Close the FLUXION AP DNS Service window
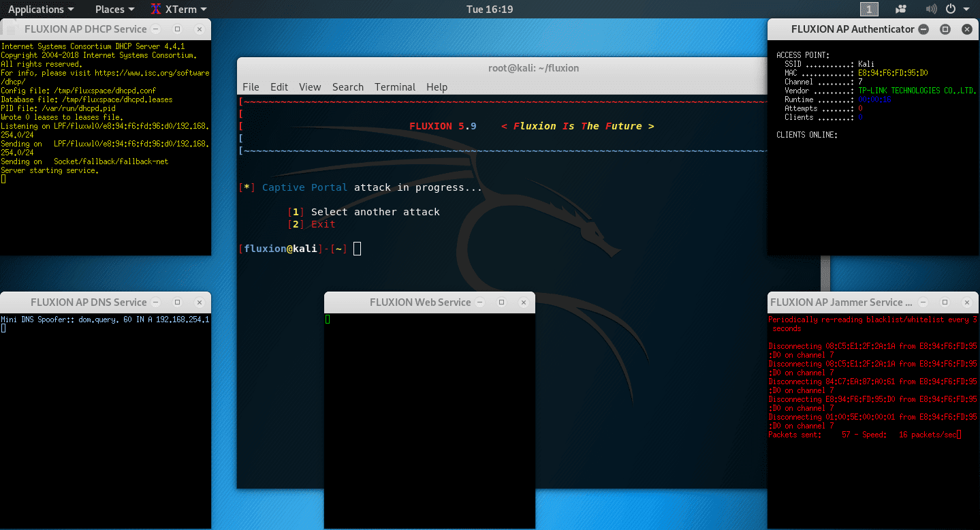 click(x=199, y=302)
